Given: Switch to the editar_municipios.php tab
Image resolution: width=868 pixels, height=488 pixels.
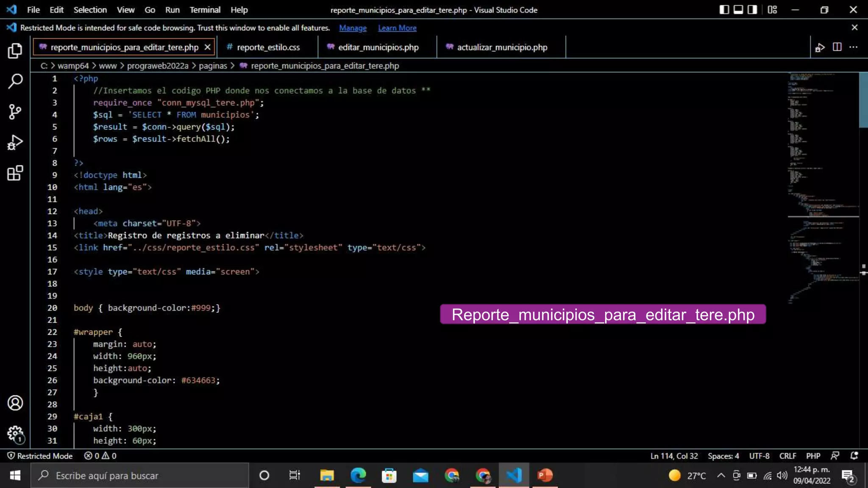Looking at the screenshot, I should (378, 47).
